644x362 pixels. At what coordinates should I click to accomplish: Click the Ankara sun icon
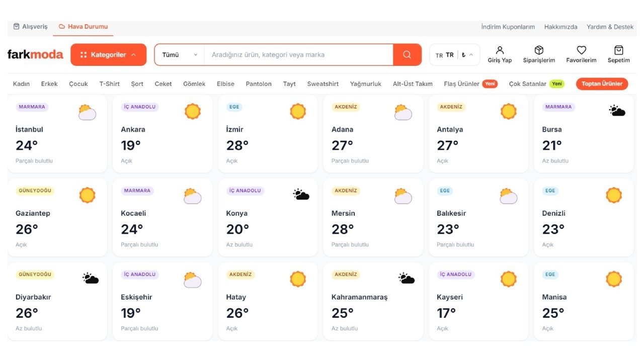tap(193, 111)
